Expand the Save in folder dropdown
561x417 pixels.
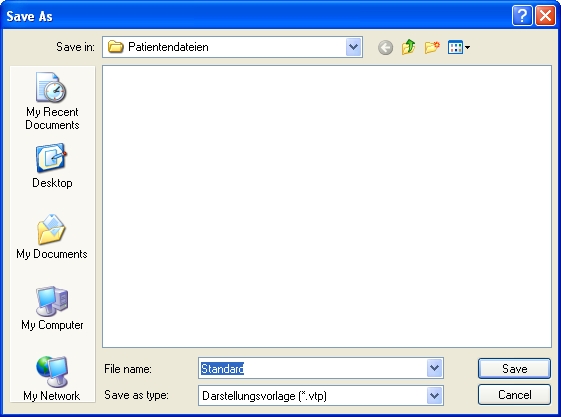coord(353,47)
